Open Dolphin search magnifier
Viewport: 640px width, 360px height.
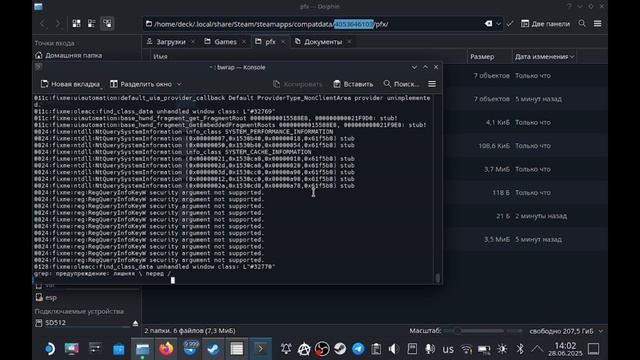(582, 24)
